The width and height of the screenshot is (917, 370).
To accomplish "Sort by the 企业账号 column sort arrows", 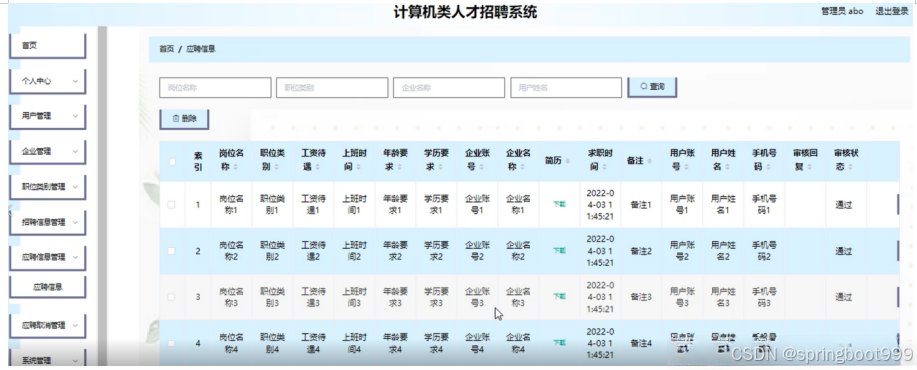I will pos(481,167).
